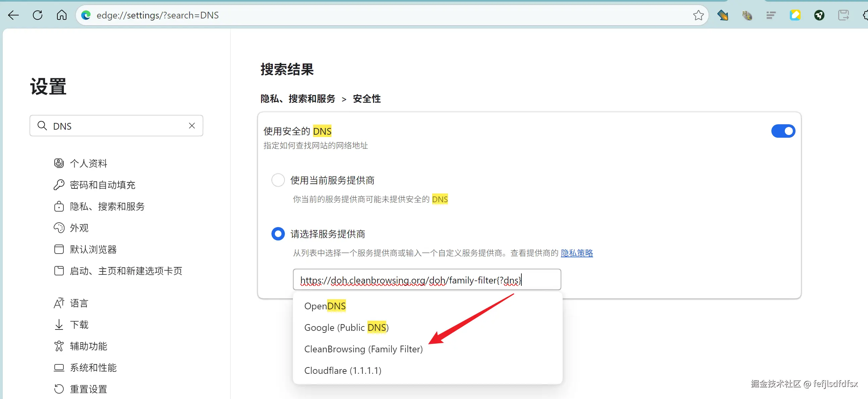Select use current service provider radio
The image size is (868, 399).
(x=278, y=180)
